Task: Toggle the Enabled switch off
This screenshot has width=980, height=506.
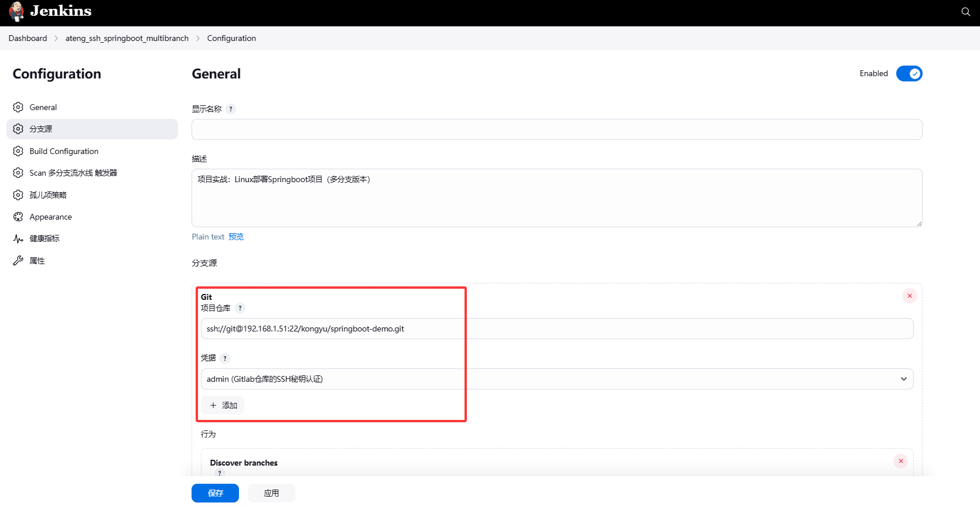Action: click(909, 74)
